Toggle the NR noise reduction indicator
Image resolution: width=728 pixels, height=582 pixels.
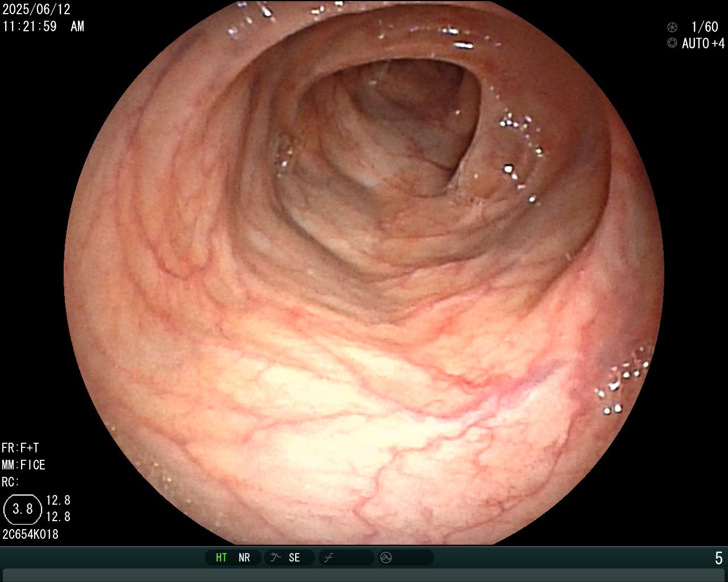(x=245, y=558)
